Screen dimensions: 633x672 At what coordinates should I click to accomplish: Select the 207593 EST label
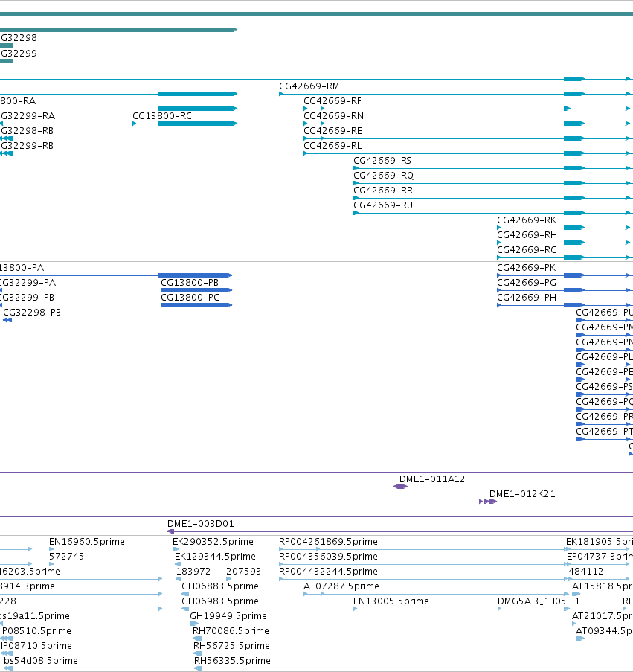[x=243, y=572]
